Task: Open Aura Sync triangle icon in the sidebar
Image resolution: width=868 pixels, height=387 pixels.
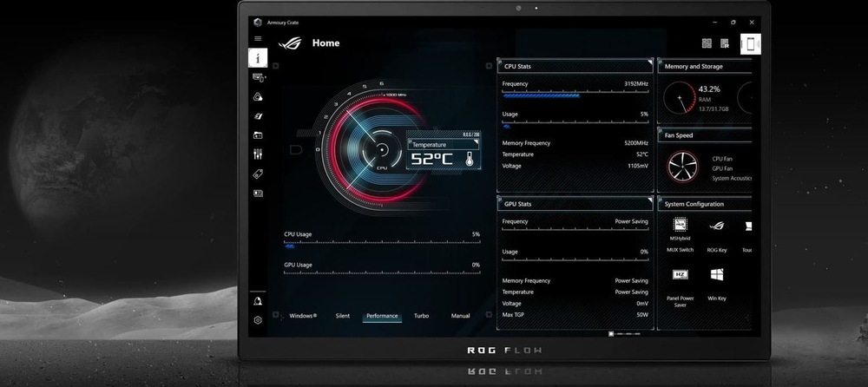Action: click(258, 97)
